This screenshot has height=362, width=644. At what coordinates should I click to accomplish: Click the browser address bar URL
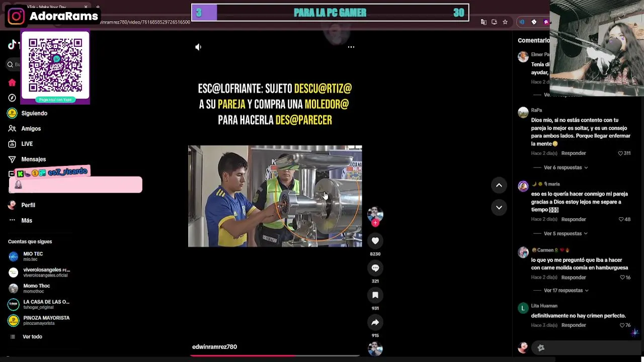click(145, 22)
